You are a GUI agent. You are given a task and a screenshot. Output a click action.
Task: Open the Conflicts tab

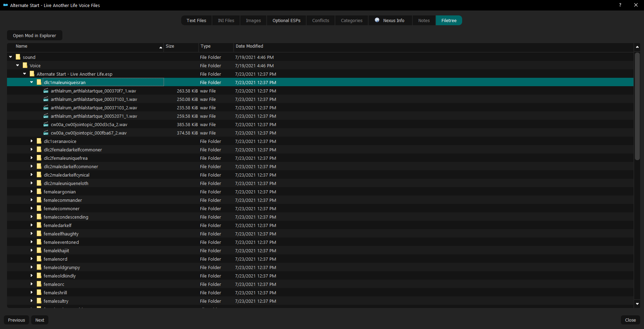click(x=321, y=20)
